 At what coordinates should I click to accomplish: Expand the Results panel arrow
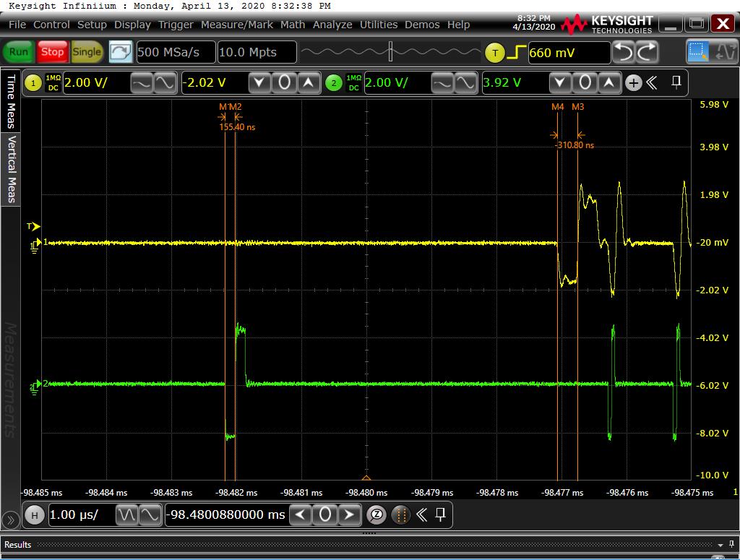pos(720,545)
